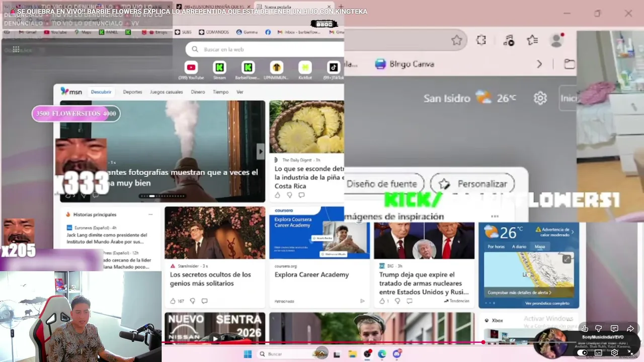Click the red video progress scrubber

coord(483,342)
